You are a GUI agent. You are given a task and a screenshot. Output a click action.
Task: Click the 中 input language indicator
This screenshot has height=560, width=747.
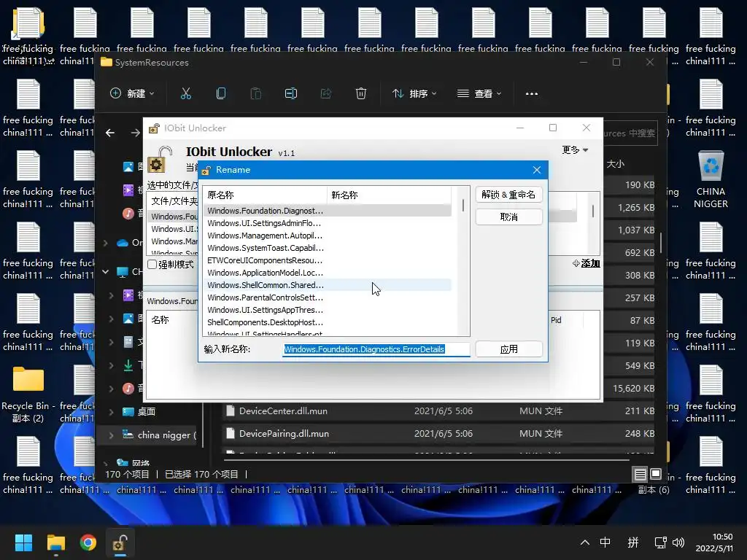click(605, 542)
